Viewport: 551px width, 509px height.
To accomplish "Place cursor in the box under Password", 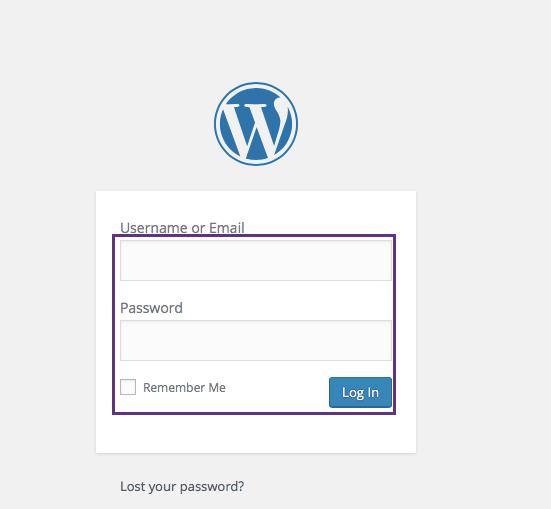I will coord(256,340).
